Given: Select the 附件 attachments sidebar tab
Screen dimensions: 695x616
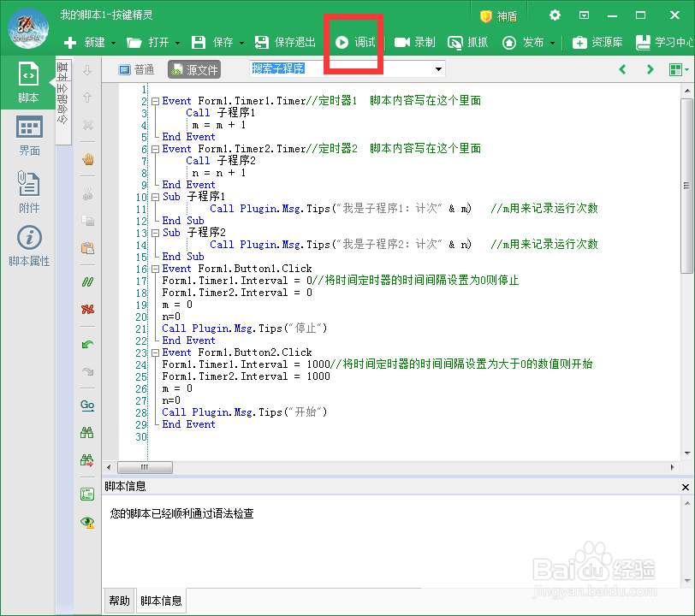Looking at the screenshot, I should 29,192.
